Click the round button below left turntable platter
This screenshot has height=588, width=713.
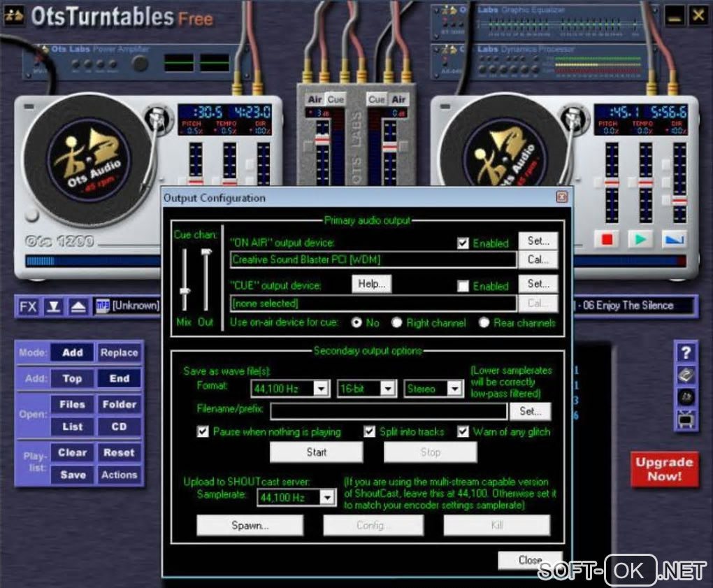pyautogui.click(x=31, y=215)
